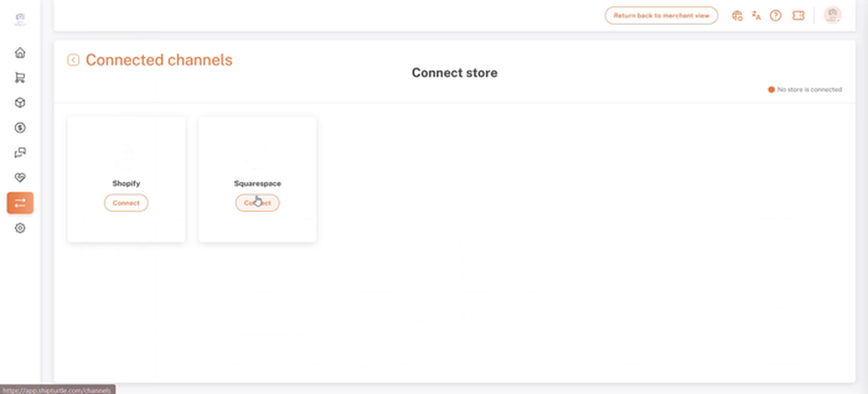The width and height of the screenshot is (868, 394).
Task: Open the language translate icon
Action: (756, 16)
